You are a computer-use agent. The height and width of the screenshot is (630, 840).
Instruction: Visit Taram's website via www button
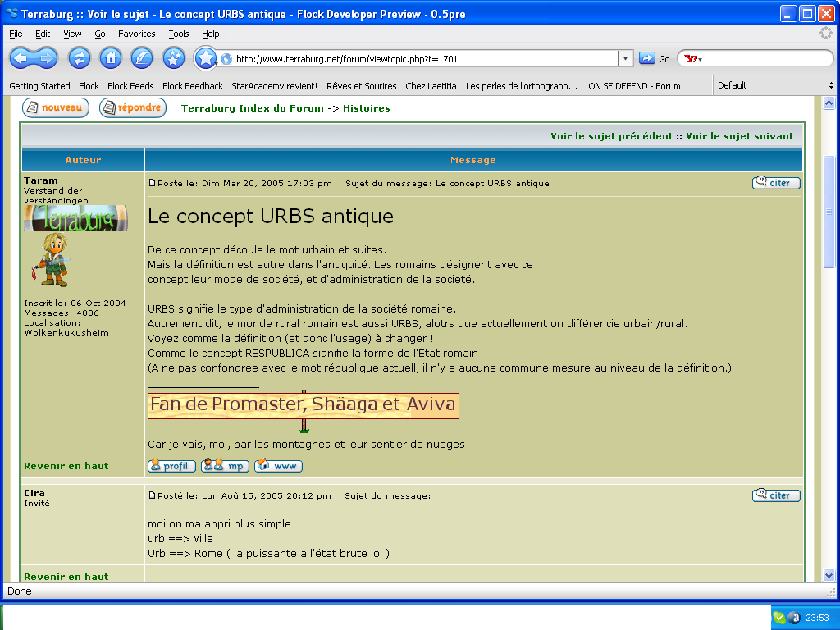coord(278,466)
